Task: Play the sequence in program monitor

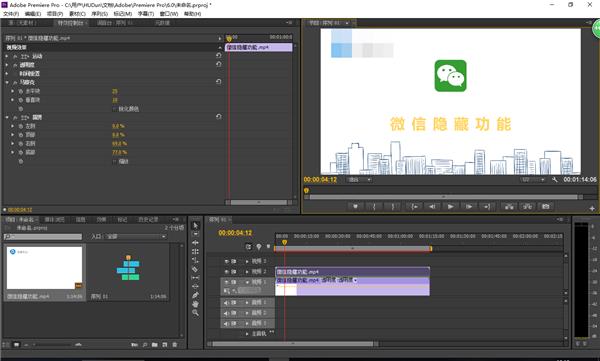Action: (x=450, y=206)
